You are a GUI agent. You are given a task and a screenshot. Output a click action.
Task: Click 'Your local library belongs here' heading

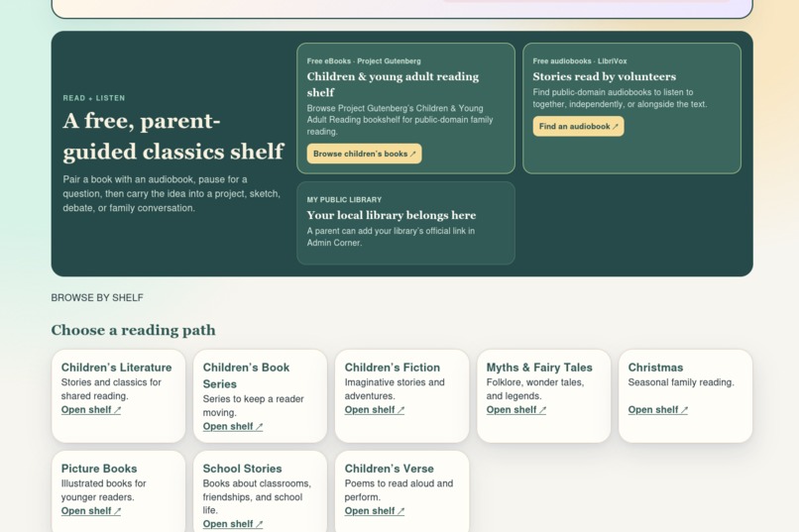point(392,215)
